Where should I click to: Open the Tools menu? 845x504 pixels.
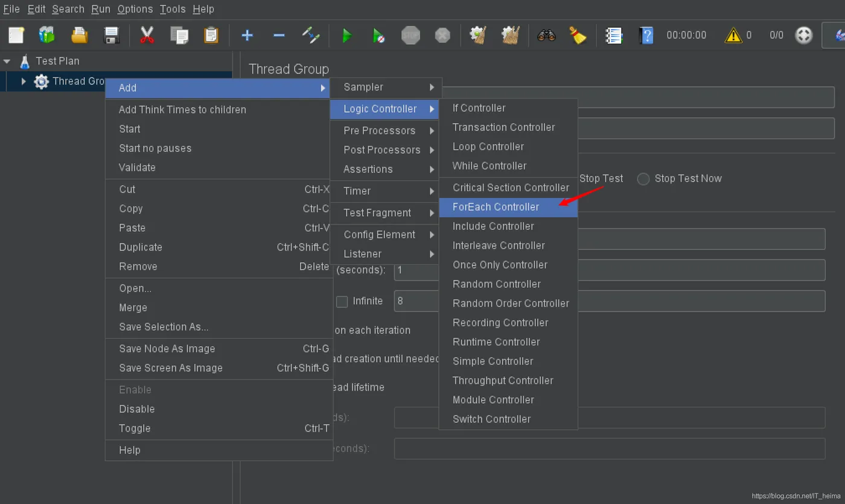[x=173, y=9]
